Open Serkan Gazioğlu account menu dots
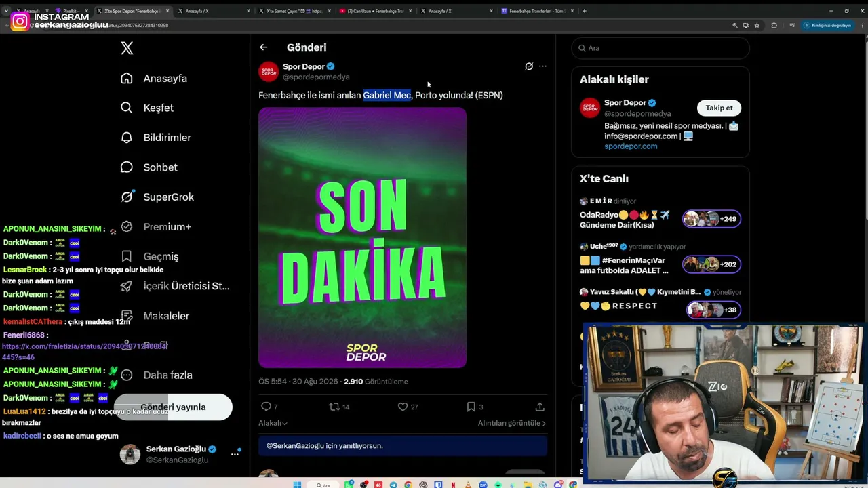 coord(235,453)
